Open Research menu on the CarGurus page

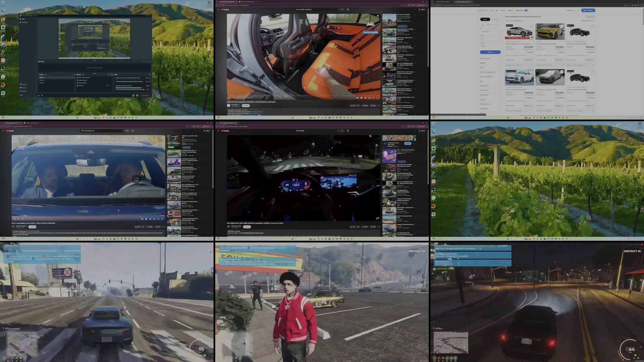[x=510, y=10]
